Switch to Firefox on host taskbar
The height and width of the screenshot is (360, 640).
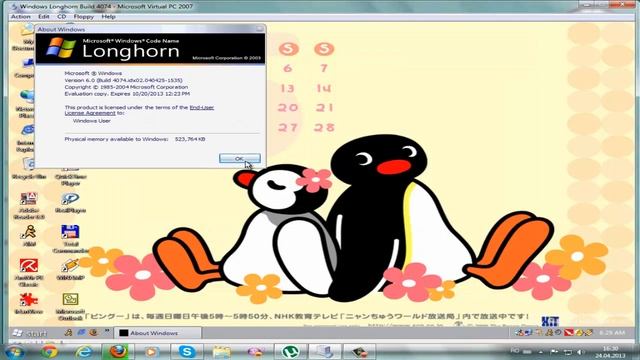click(x=118, y=351)
